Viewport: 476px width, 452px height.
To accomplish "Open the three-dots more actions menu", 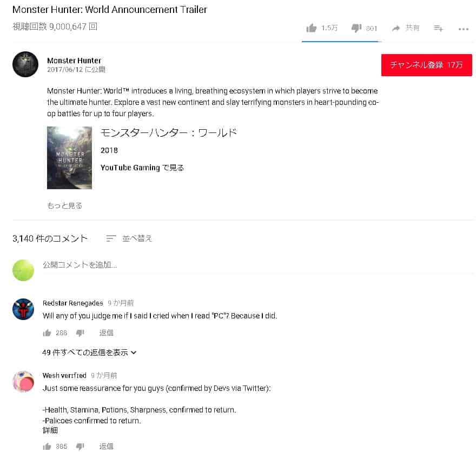I will pyautogui.click(x=463, y=29).
